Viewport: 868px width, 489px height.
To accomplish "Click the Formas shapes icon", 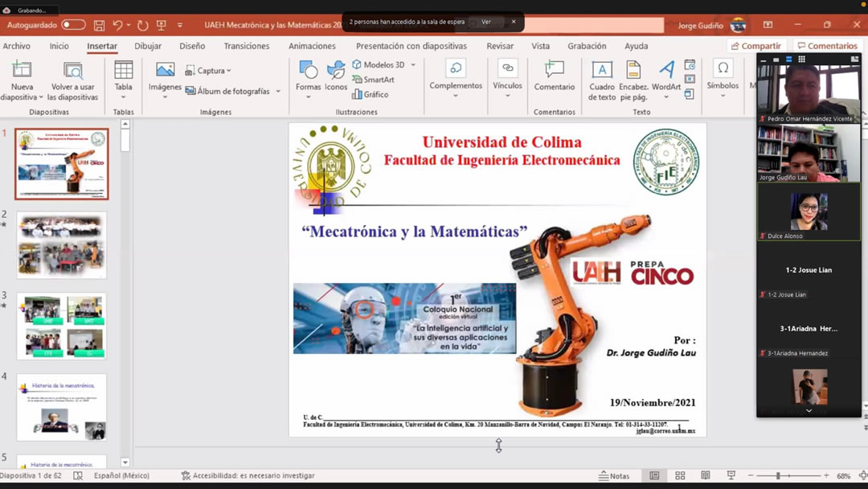I will click(309, 70).
